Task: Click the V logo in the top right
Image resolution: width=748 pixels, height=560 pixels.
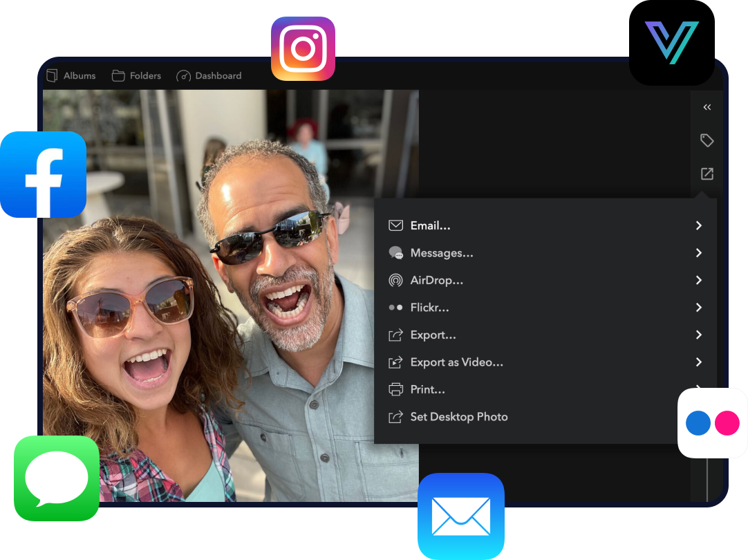Action: (x=671, y=43)
